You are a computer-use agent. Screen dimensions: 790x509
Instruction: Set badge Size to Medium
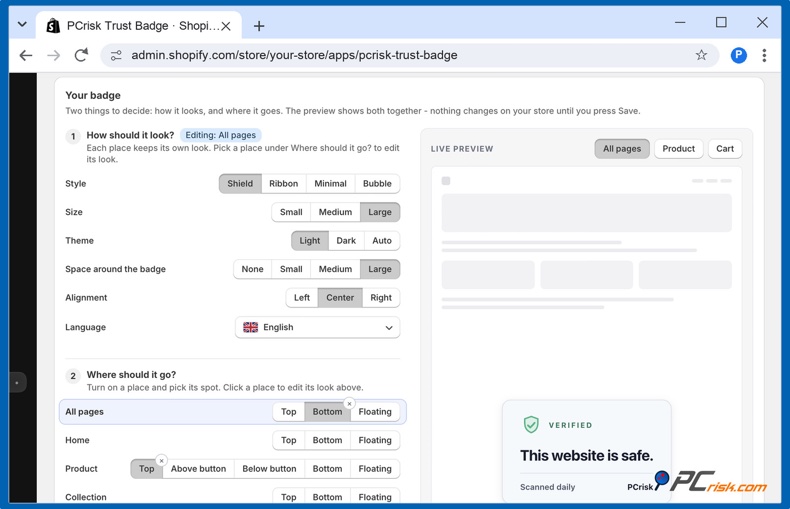[x=335, y=212]
